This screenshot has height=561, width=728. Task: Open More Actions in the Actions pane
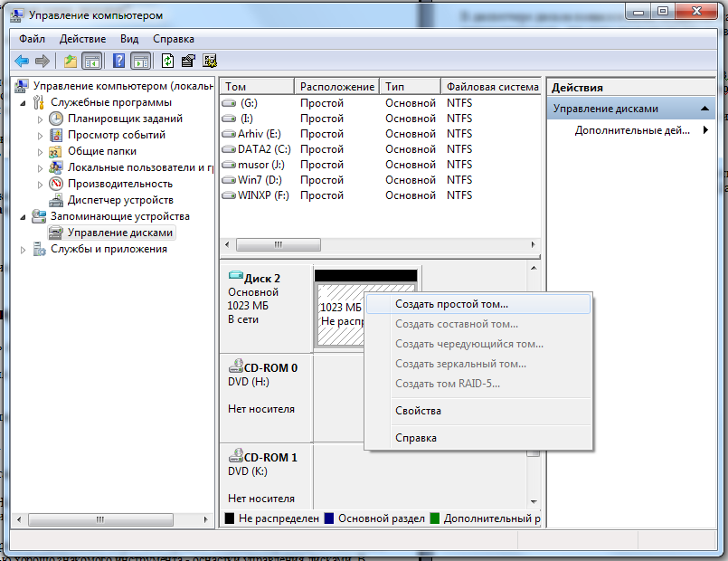pos(631,130)
